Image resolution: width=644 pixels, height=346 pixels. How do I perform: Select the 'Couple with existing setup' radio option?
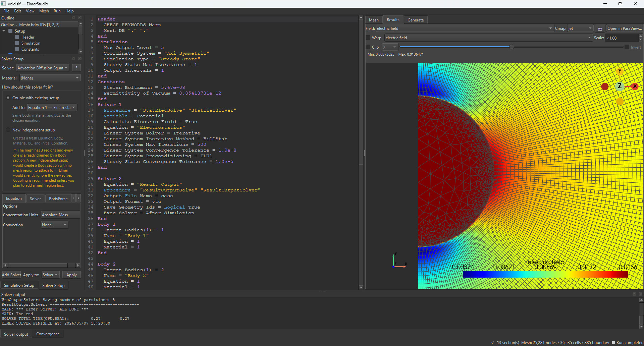[x=8, y=98]
